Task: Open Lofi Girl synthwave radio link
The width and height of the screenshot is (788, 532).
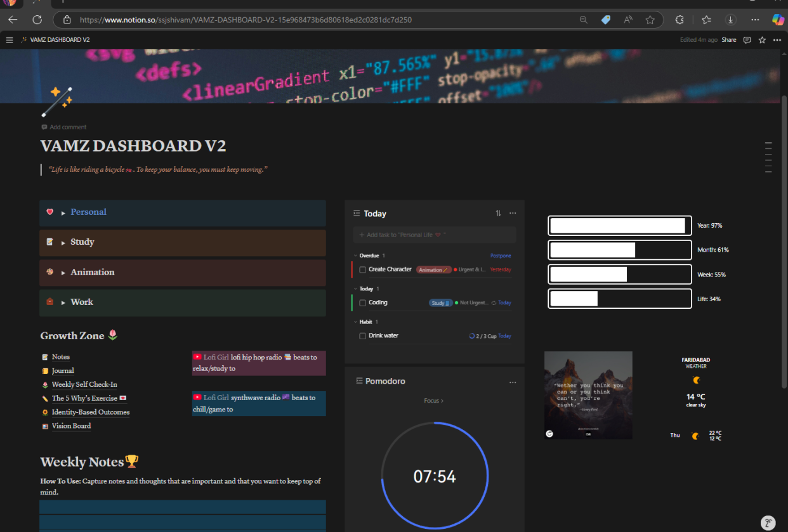Action: tap(259, 403)
